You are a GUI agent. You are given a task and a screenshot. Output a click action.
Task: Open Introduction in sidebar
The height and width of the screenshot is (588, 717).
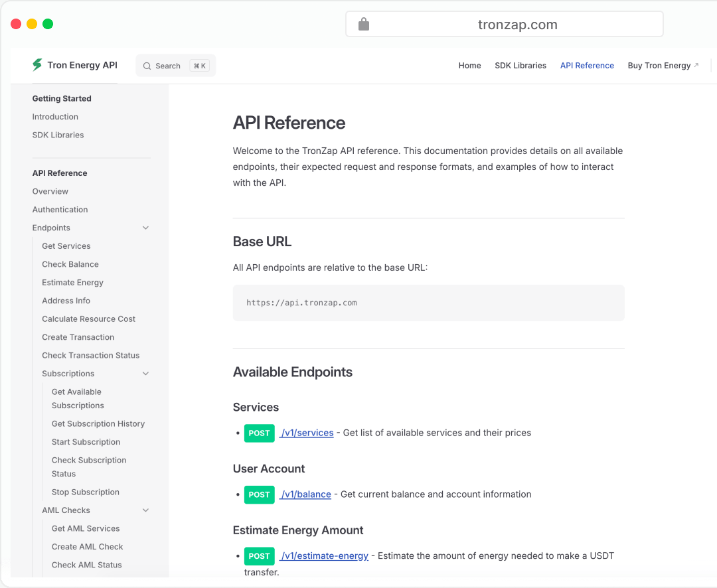55,117
